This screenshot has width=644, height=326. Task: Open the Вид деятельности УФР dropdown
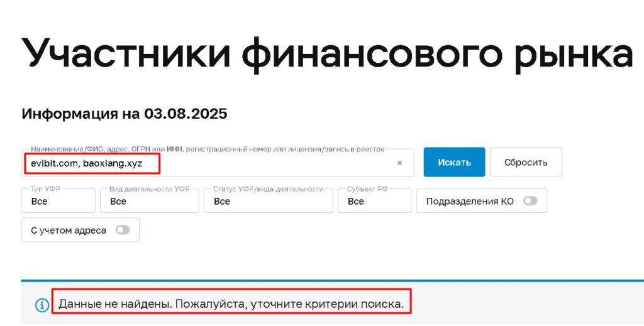tap(150, 200)
